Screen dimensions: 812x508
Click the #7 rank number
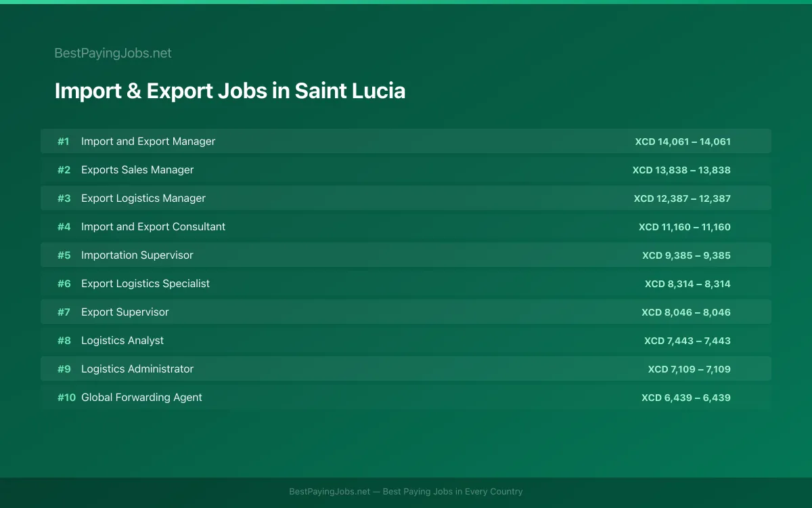pyautogui.click(x=64, y=312)
